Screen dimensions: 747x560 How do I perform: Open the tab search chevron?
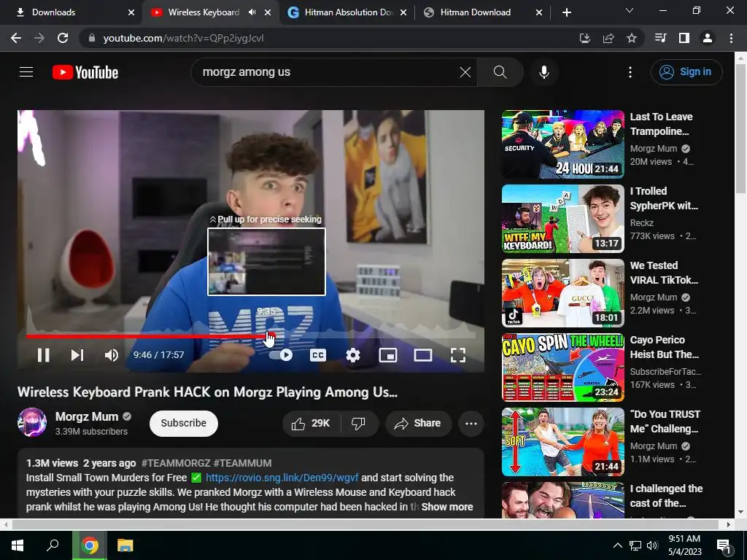630,10
